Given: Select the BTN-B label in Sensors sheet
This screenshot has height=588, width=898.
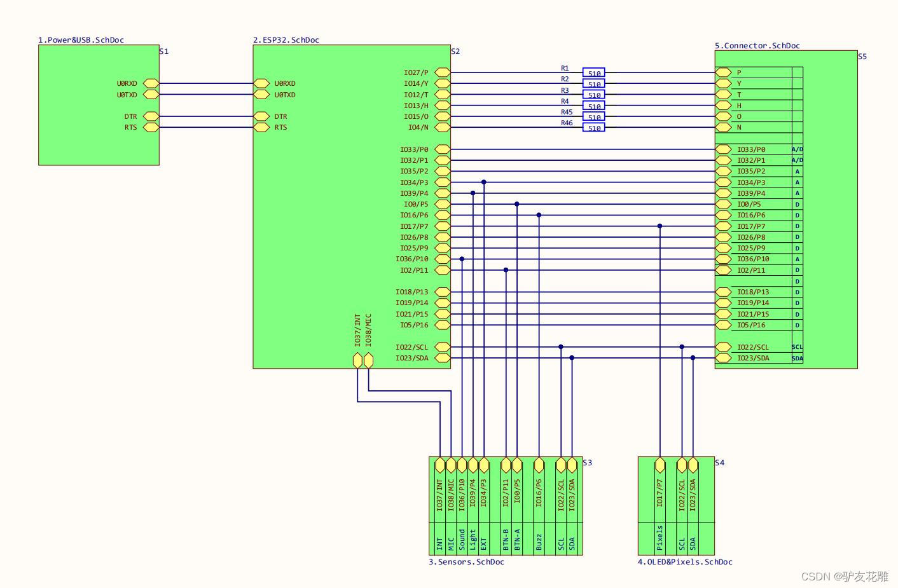Looking at the screenshot, I should [x=506, y=540].
